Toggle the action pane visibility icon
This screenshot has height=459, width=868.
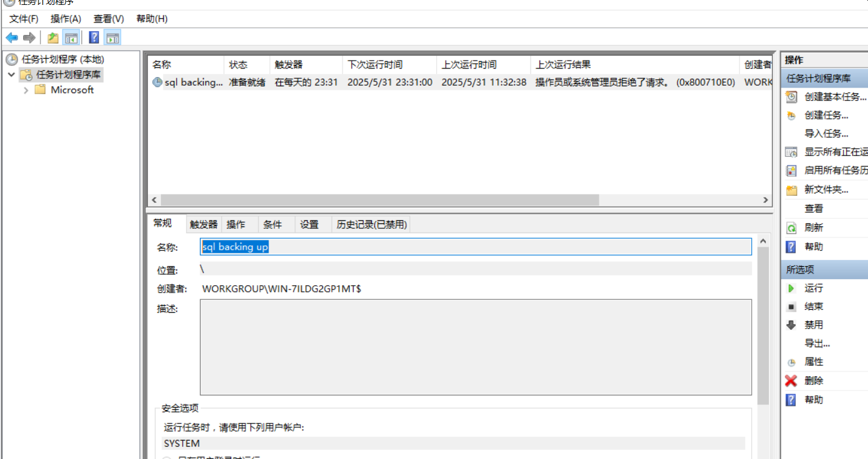coord(111,37)
